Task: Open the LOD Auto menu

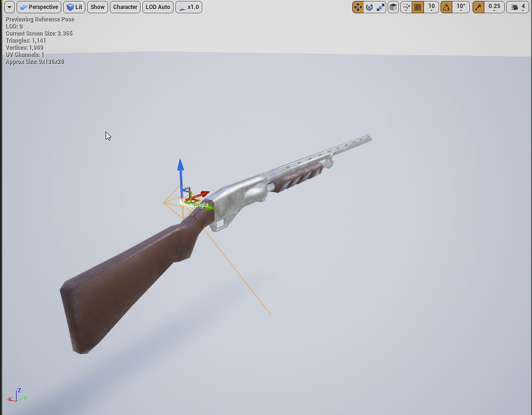Action: point(158,7)
